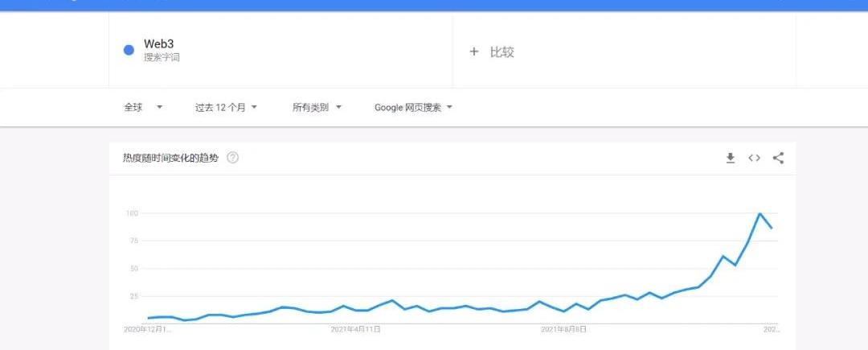Click the embed code icon

754,158
